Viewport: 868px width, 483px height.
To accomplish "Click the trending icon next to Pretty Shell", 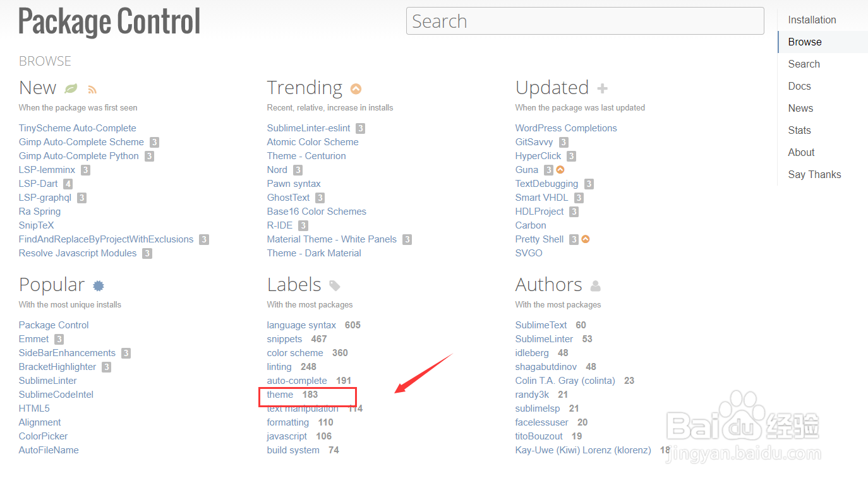I will pyautogui.click(x=585, y=239).
